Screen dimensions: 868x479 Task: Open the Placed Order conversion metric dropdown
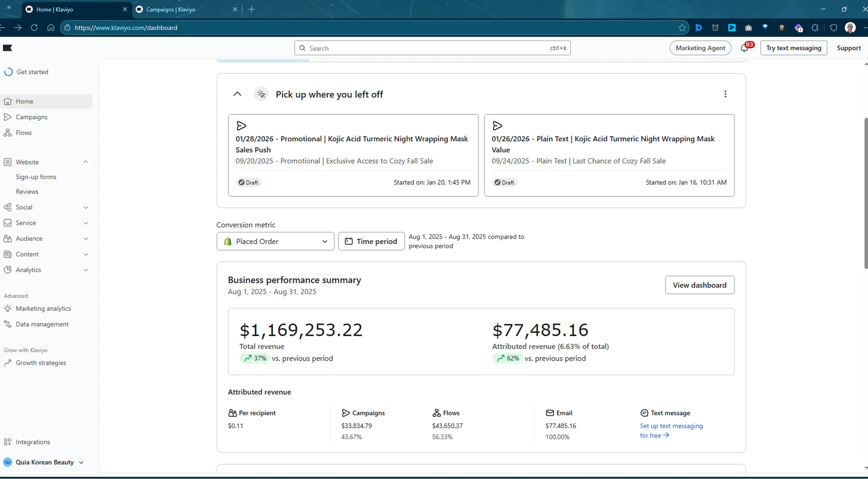[x=275, y=241]
